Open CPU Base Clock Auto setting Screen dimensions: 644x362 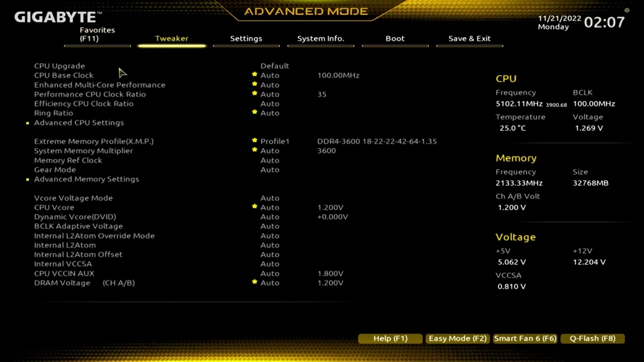[270, 75]
